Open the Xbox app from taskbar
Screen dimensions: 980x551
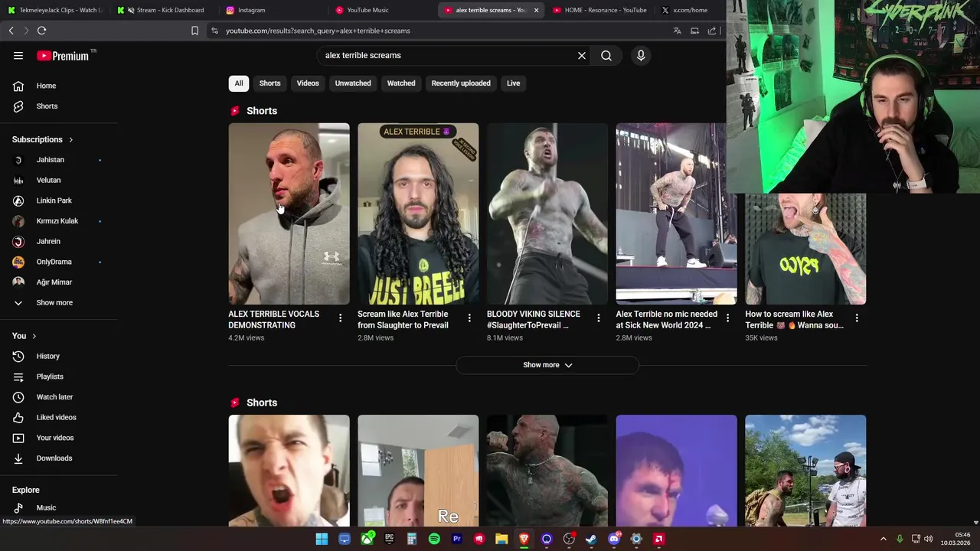[367, 539]
